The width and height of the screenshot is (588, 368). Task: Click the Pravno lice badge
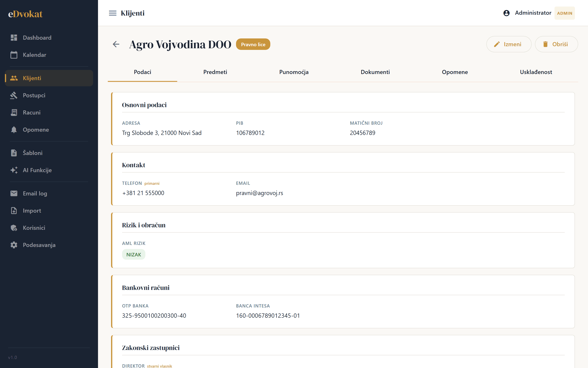pos(253,44)
